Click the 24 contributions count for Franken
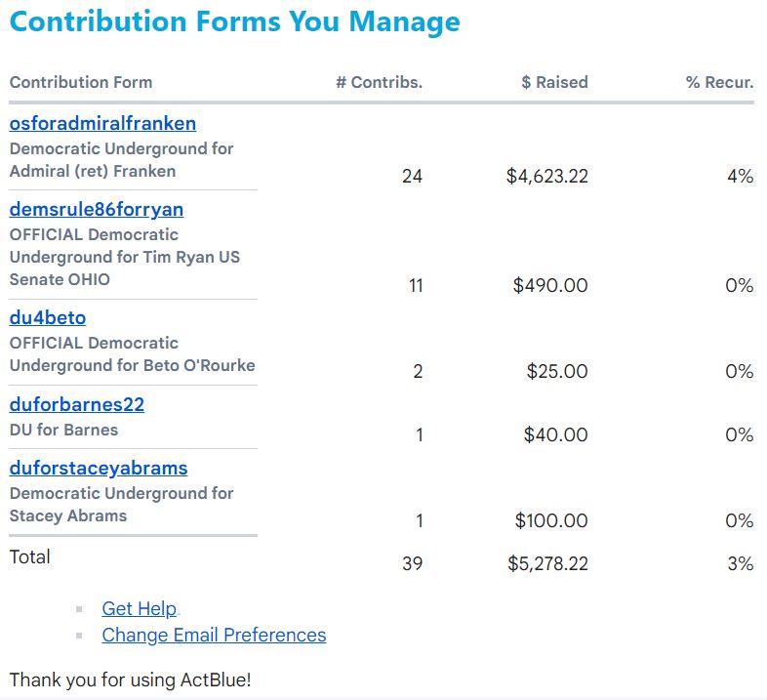Viewport: 767px width, 700px height. point(413,177)
